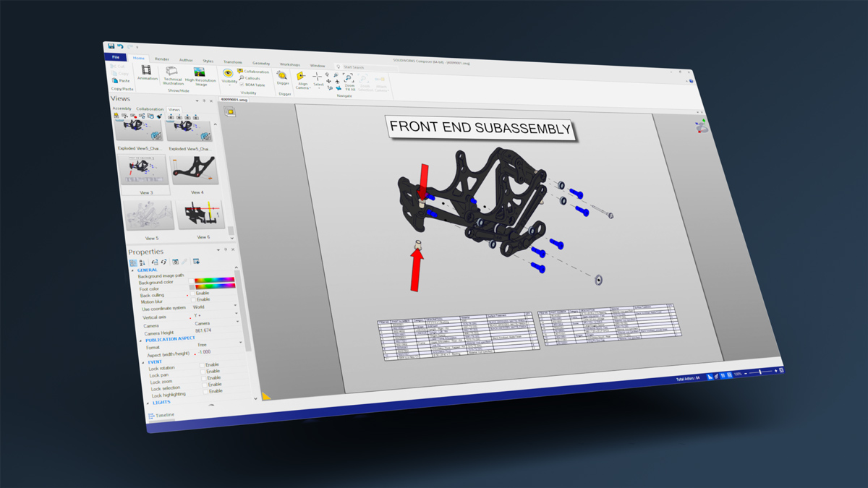The width and height of the screenshot is (868, 488).
Task: Click the Undo arrow icon
Action: click(120, 47)
